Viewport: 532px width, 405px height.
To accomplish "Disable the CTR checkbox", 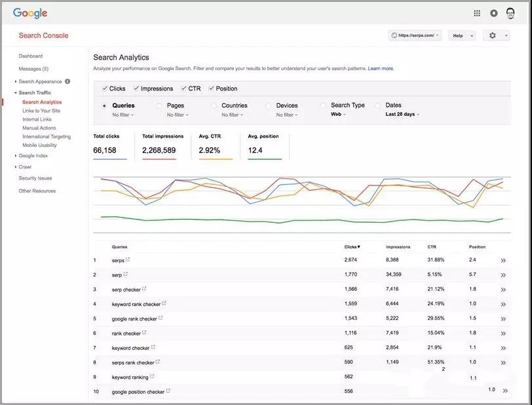I will pos(184,88).
